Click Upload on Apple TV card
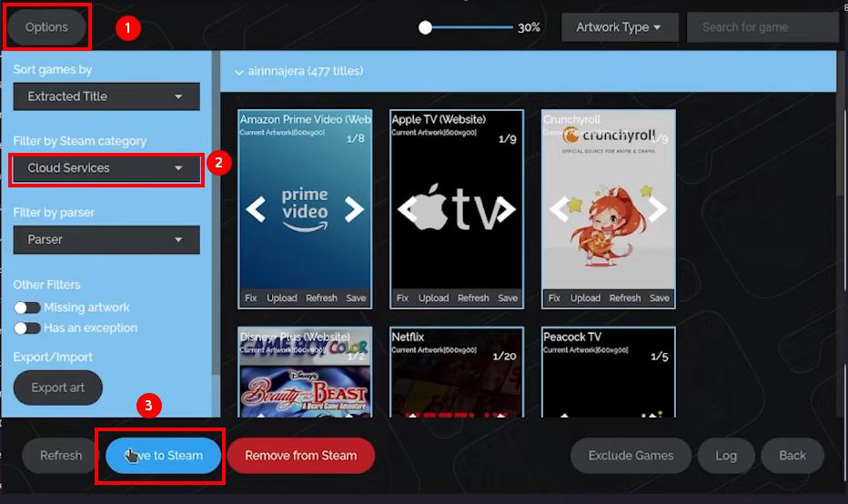This screenshot has width=848, height=504. (x=434, y=298)
